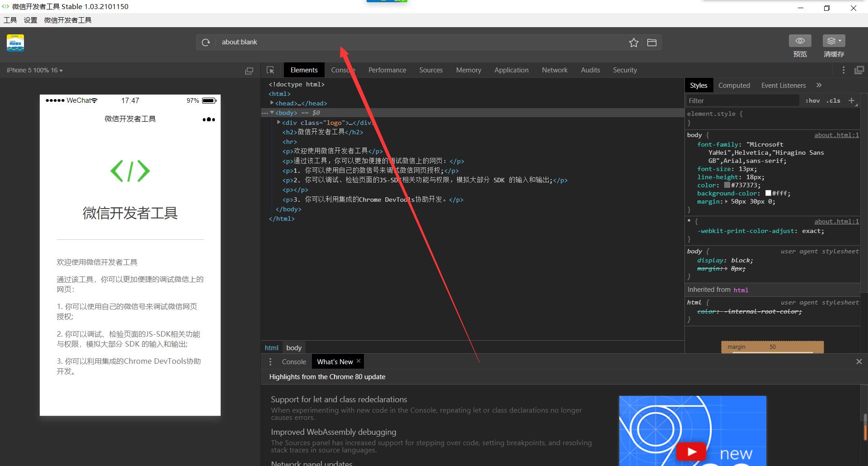Switch to the Elements tab
Image resolution: width=868 pixels, height=466 pixels.
click(304, 70)
